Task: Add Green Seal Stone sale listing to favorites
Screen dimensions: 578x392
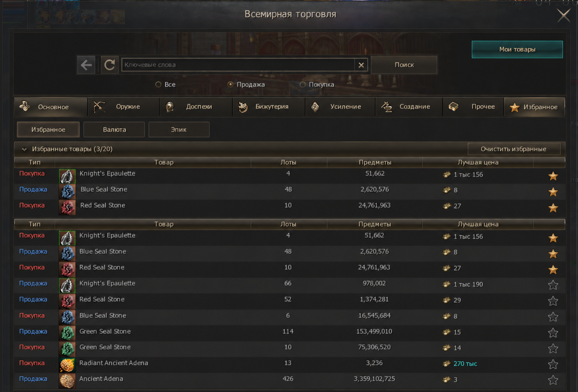Action: [x=553, y=332]
